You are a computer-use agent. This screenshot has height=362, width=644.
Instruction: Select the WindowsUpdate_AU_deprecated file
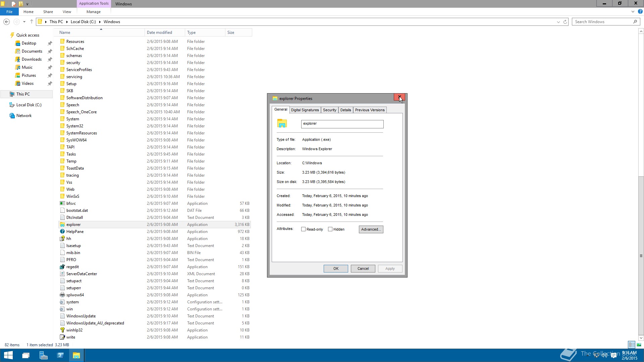pos(154,323)
